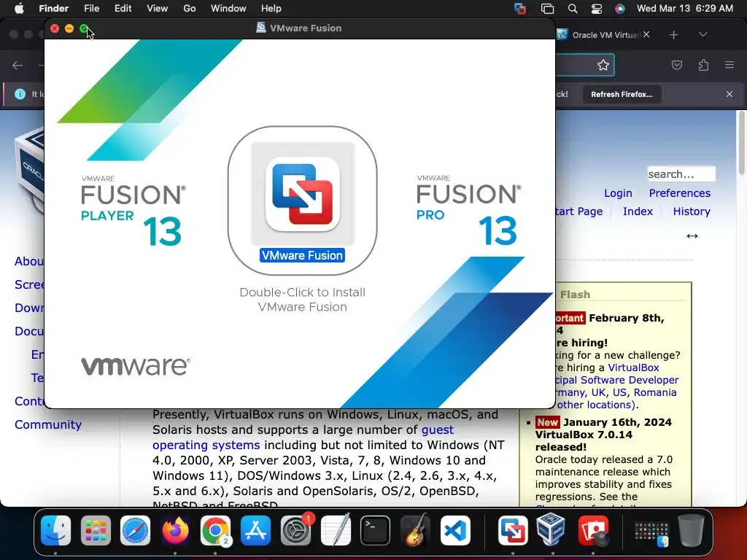Click the VMware Fusion disk image title icon
747x560 pixels.
click(260, 28)
